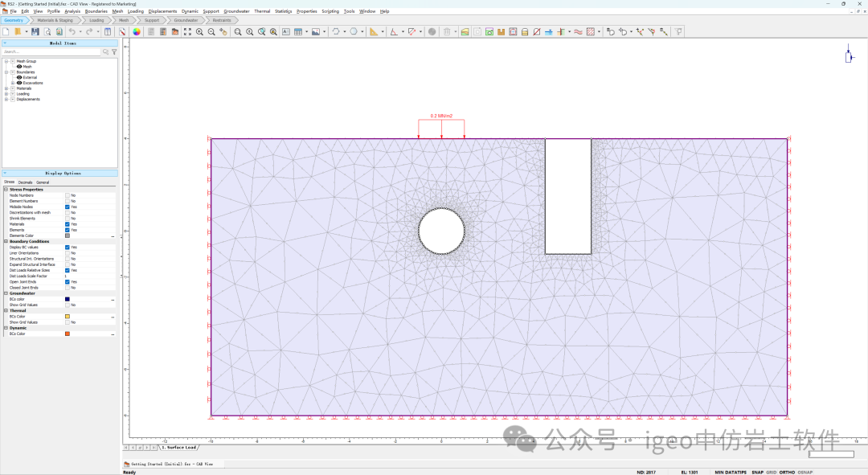Click the filter funnel icon in Model Items

114,51
